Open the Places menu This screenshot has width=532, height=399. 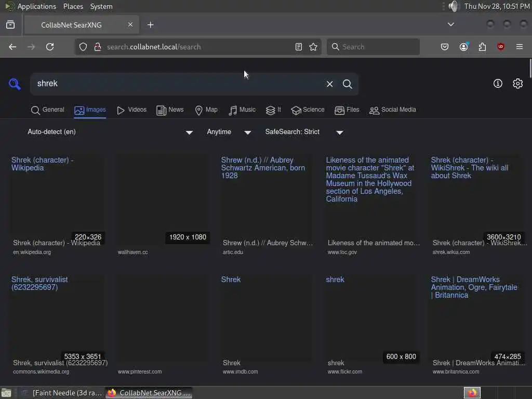tap(73, 6)
